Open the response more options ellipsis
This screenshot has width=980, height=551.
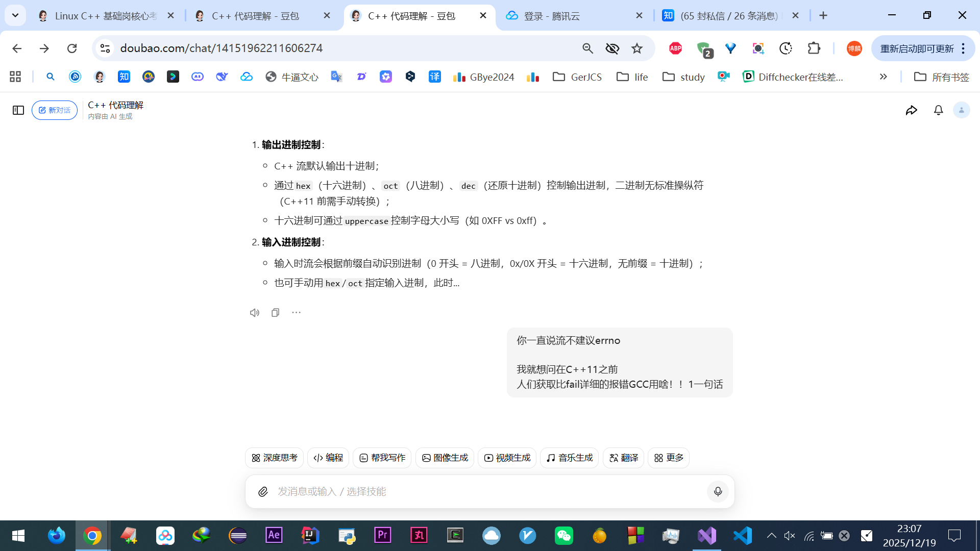click(x=296, y=312)
